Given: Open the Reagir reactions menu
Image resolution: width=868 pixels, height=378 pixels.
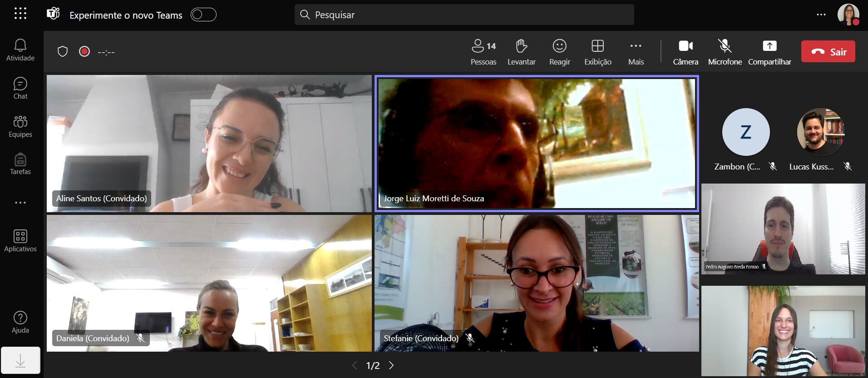Looking at the screenshot, I should 559,52.
